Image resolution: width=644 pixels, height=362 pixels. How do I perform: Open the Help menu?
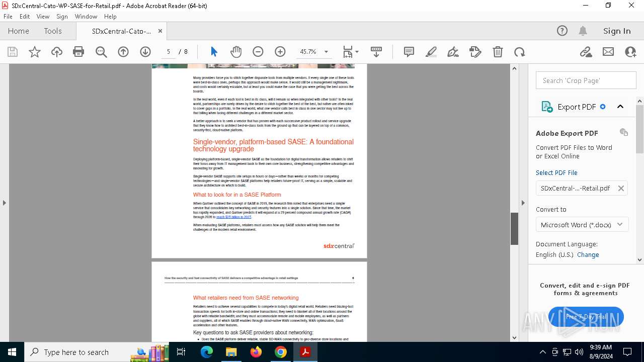pyautogui.click(x=110, y=17)
